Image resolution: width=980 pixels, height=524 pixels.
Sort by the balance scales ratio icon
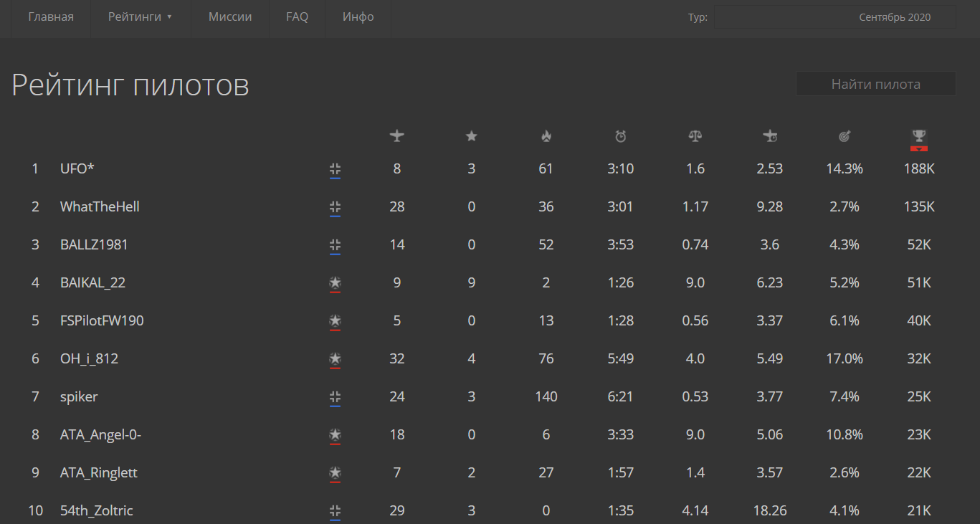pyautogui.click(x=695, y=135)
